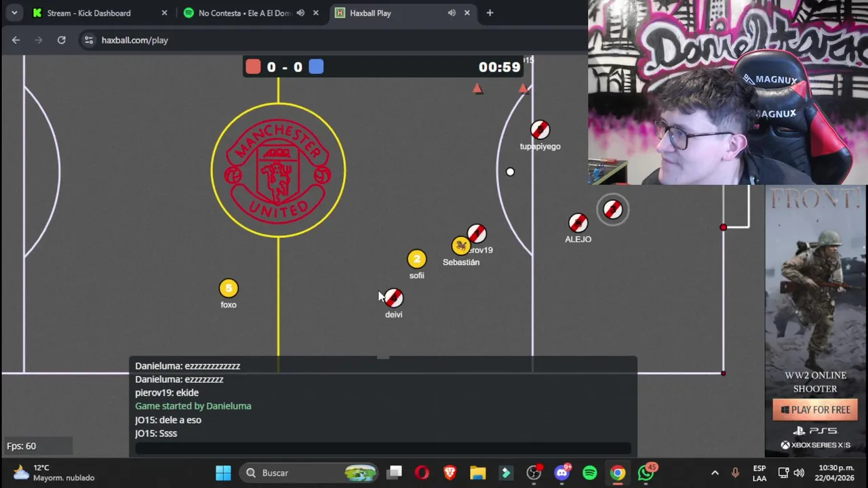Open OBS Studio from taskbar
This screenshot has height=488, width=868.
click(534, 472)
